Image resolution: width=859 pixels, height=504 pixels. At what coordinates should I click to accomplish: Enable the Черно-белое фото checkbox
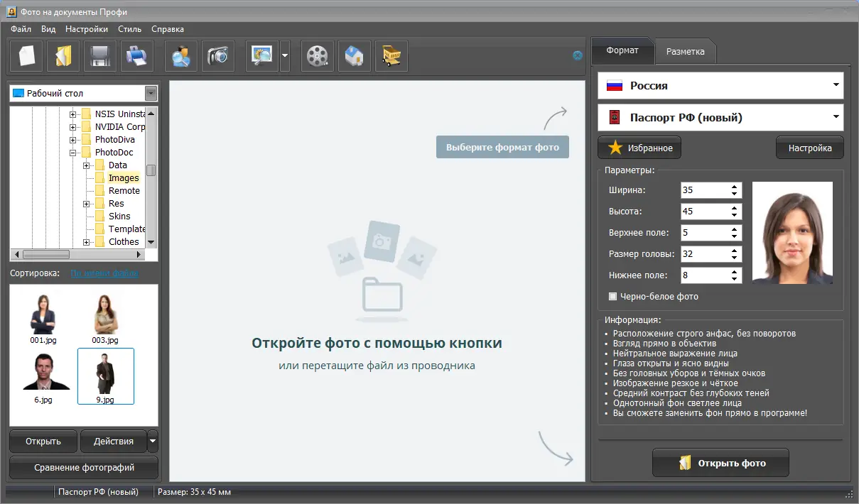613,297
